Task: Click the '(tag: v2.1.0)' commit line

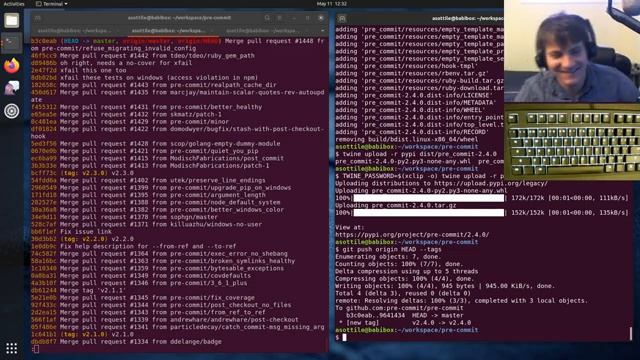Action: coord(82,335)
